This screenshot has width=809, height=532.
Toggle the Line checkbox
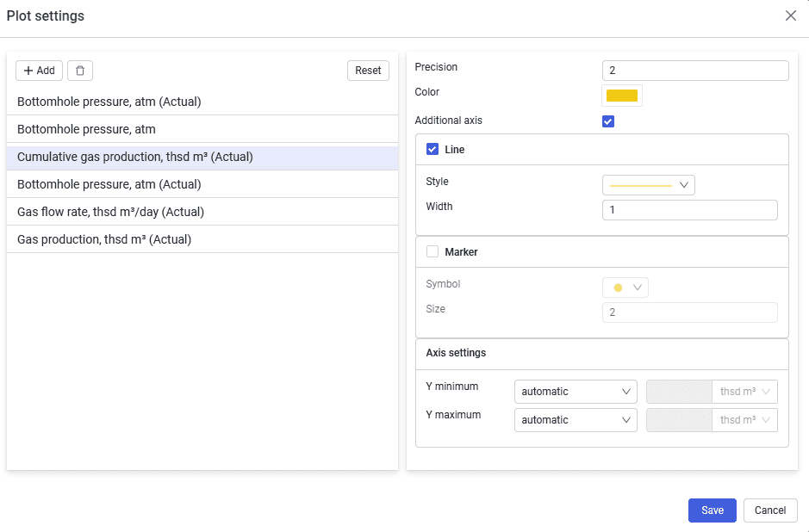click(x=433, y=150)
